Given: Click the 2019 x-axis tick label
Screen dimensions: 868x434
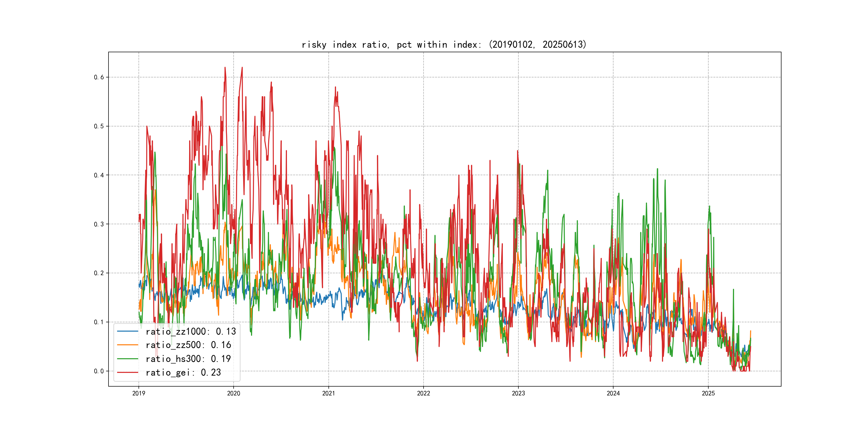Looking at the screenshot, I should tap(139, 393).
